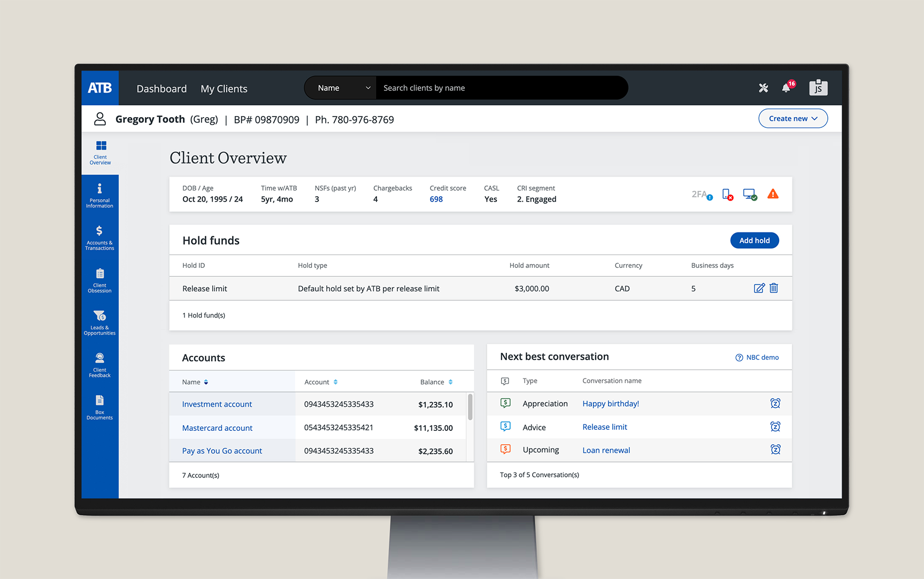Click the desktop verified green checkmark icon

pos(750,194)
